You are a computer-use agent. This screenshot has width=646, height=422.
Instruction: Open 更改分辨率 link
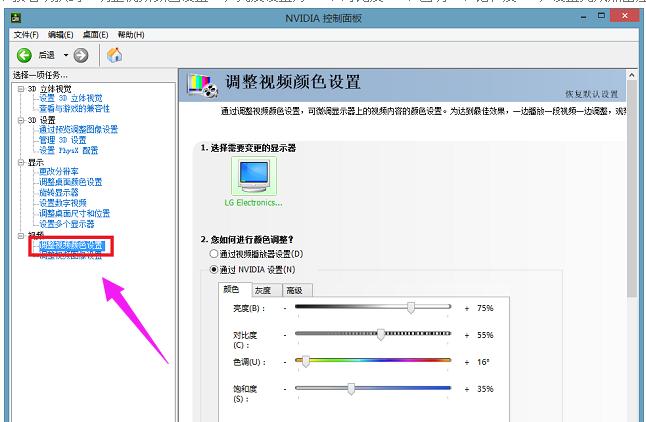59,171
